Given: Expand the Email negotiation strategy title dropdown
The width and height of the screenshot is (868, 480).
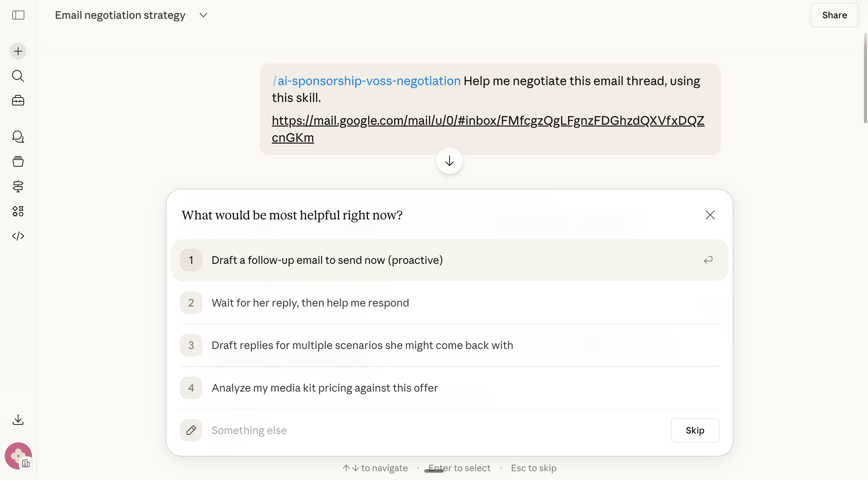Looking at the screenshot, I should point(203,15).
